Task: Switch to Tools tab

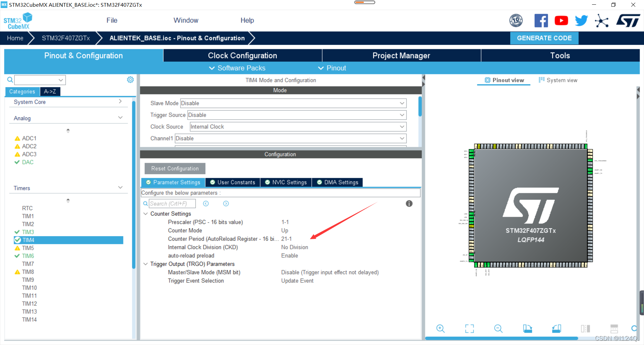Action: point(560,56)
